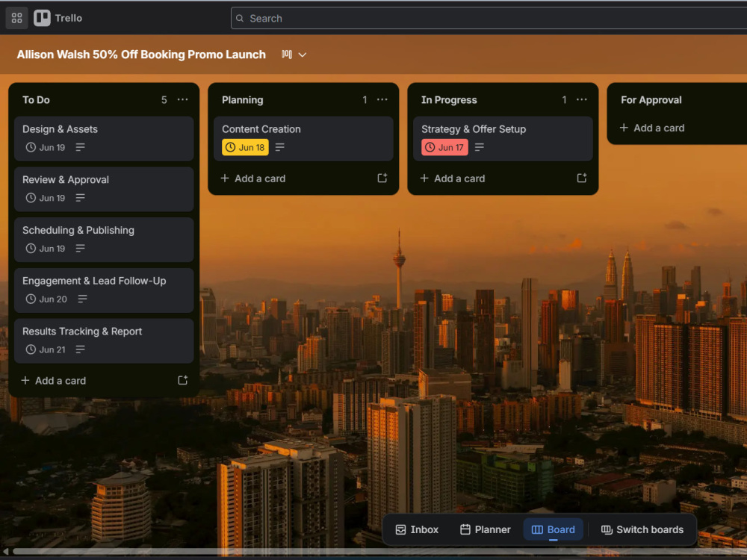
Task: Open Planning list actions menu
Action: [x=382, y=99]
